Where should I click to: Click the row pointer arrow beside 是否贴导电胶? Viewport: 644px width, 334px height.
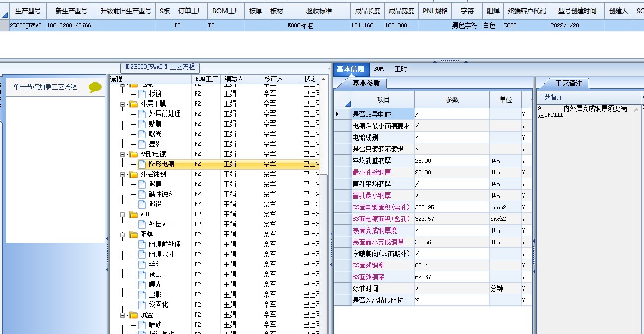pyautogui.click(x=338, y=114)
